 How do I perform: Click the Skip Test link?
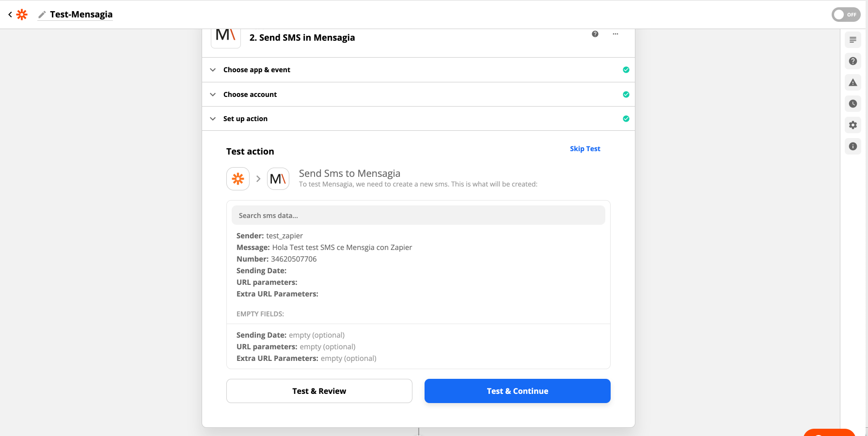(584, 149)
